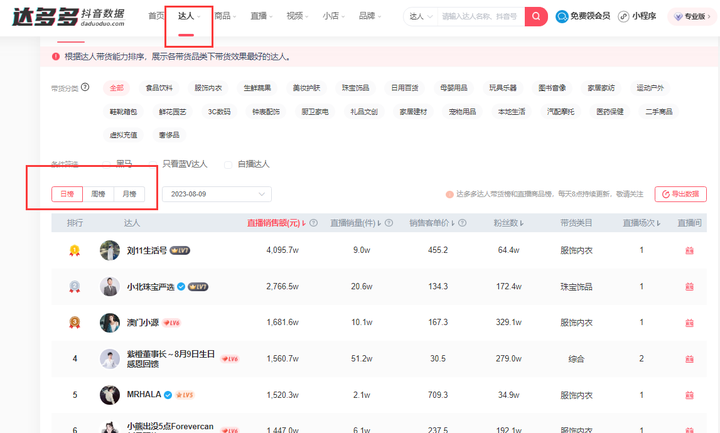
Task: Click LV7 level badge of 刘11生活号
Action: click(x=180, y=250)
